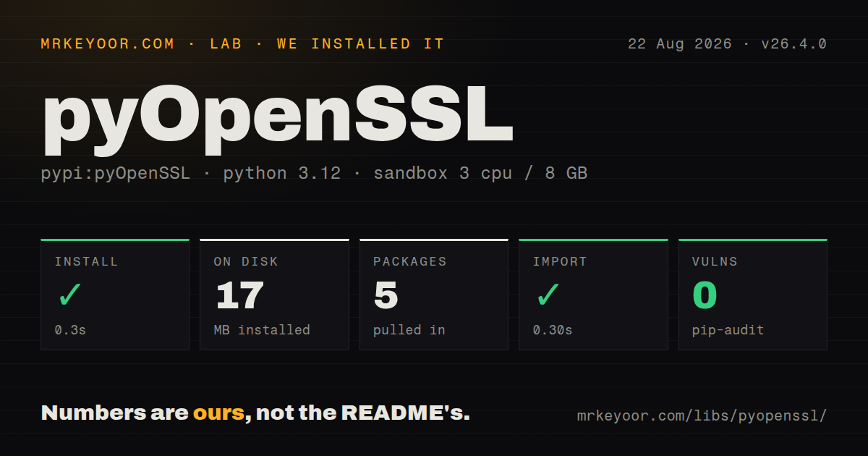868x456 pixels.
Task: Click the '0.30s' import time value
Action: (x=553, y=330)
